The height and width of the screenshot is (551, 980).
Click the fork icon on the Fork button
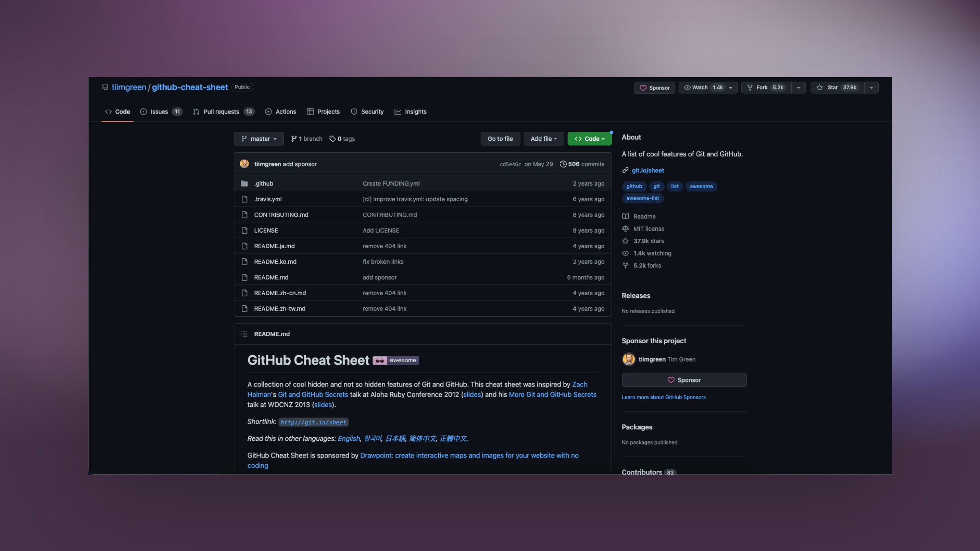(751, 87)
